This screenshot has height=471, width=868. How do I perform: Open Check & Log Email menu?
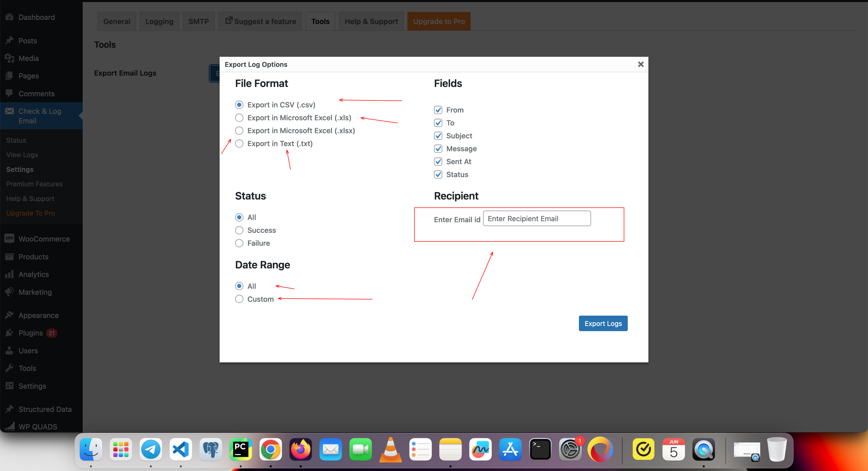pyautogui.click(x=41, y=116)
